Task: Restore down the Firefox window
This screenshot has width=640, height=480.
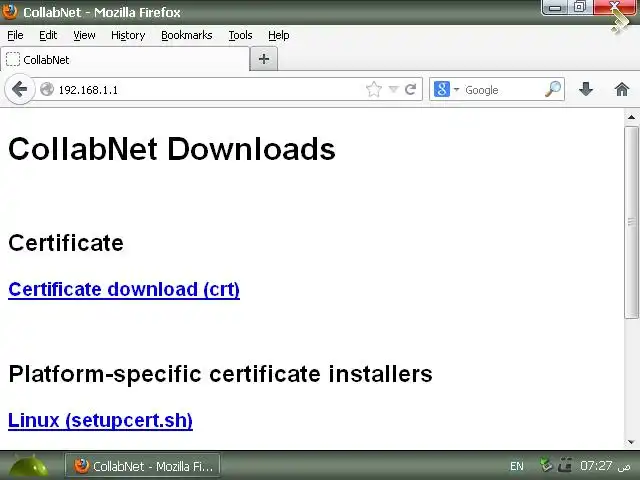Action: [580, 7]
